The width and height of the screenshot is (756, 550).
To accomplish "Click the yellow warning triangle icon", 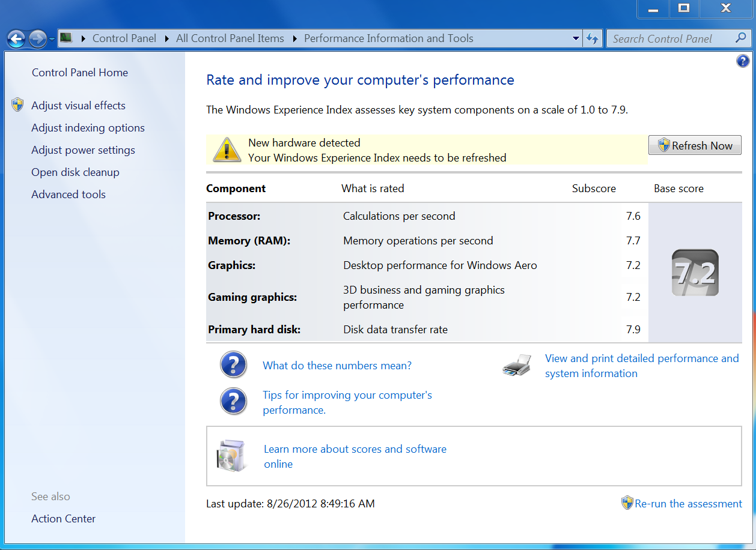I will [227, 150].
